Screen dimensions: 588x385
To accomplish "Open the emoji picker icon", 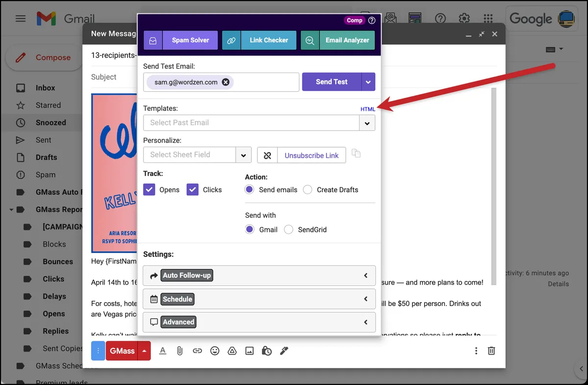I will (215, 351).
